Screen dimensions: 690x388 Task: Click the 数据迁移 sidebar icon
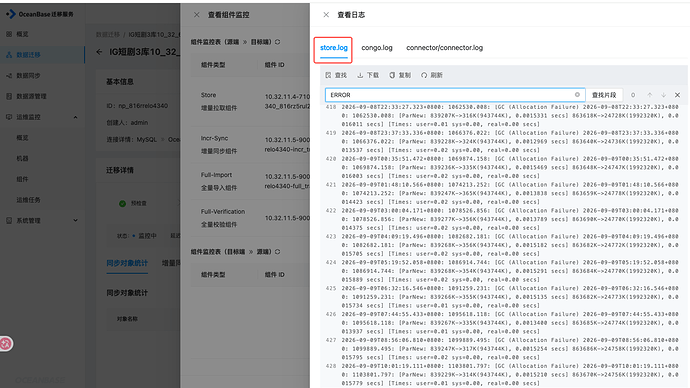9,55
